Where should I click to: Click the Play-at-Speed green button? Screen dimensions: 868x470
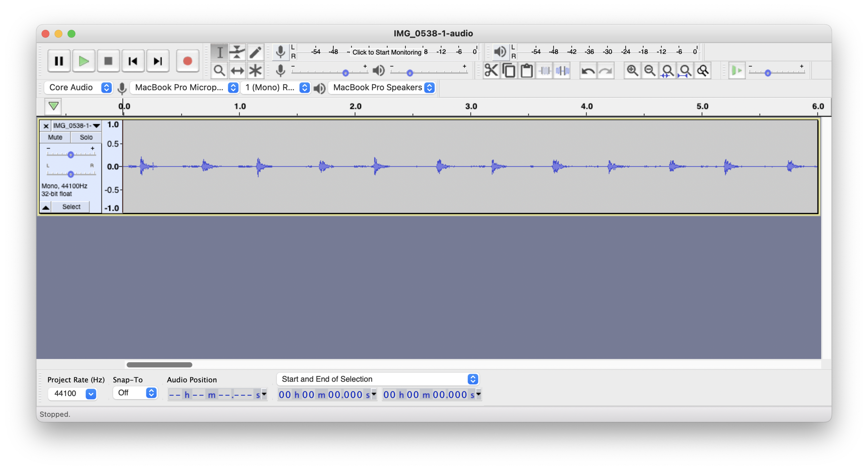point(736,70)
